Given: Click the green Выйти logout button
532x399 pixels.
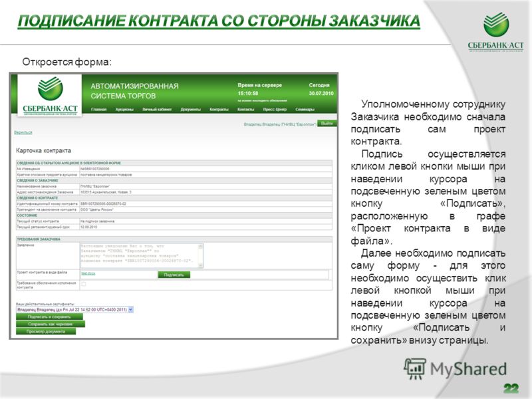Looking at the screenshot, I should click(x=327, y=123).
